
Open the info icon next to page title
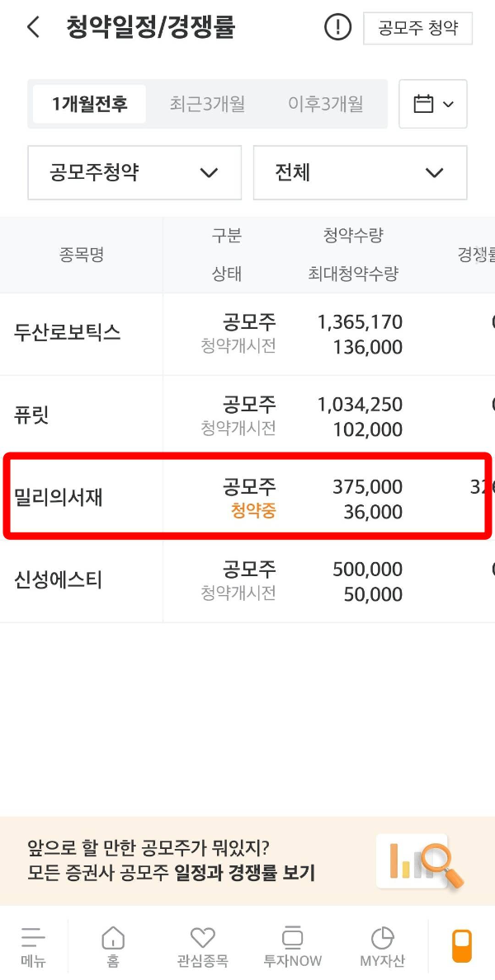click(337, 26)
